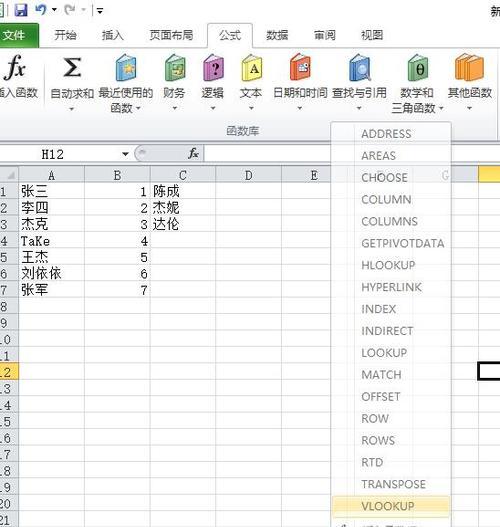500x527 pixels.
Task: Select cell C2 containing 杰妮
Action: pos(183,208)
